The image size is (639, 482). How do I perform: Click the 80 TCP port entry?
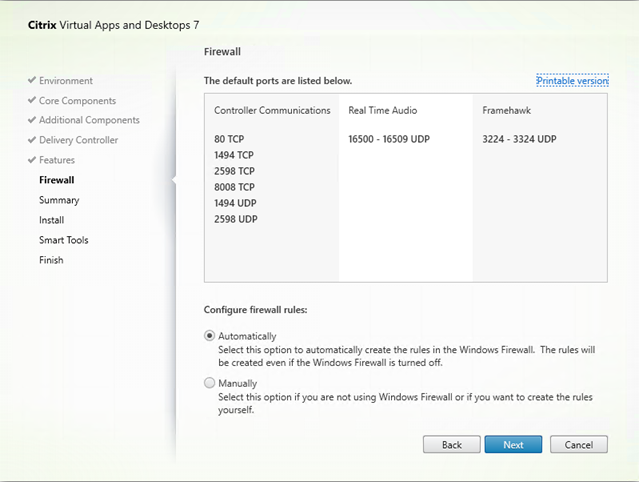click(x=229, y=139)
